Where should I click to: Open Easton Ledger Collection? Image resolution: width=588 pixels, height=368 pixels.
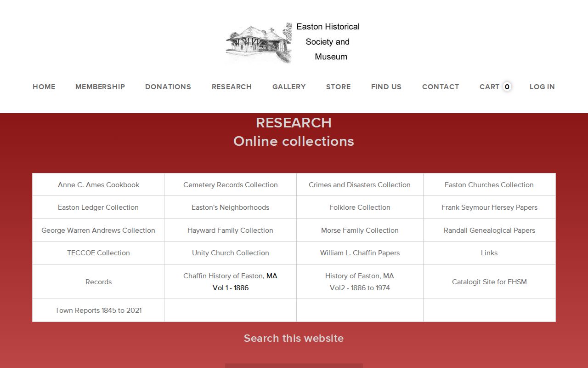(98, 207)
